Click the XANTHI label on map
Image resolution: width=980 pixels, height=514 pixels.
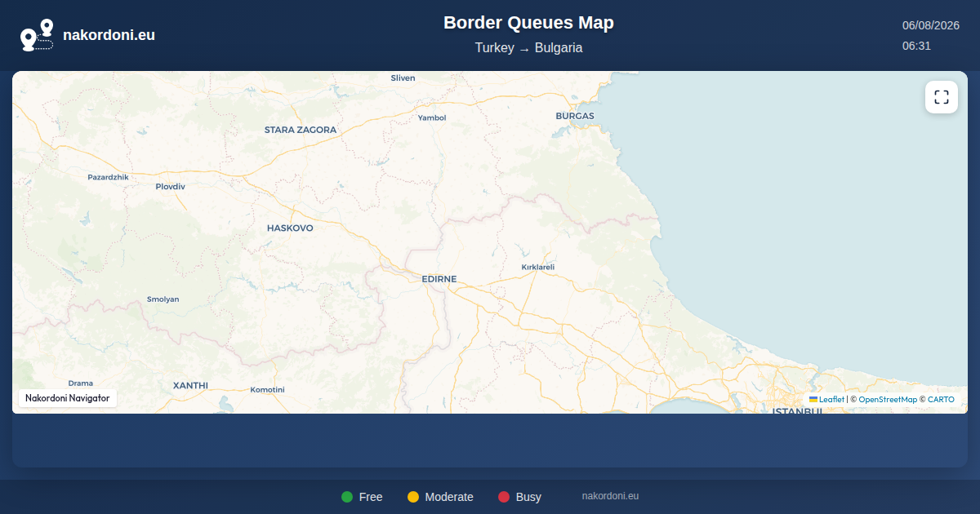190,385
